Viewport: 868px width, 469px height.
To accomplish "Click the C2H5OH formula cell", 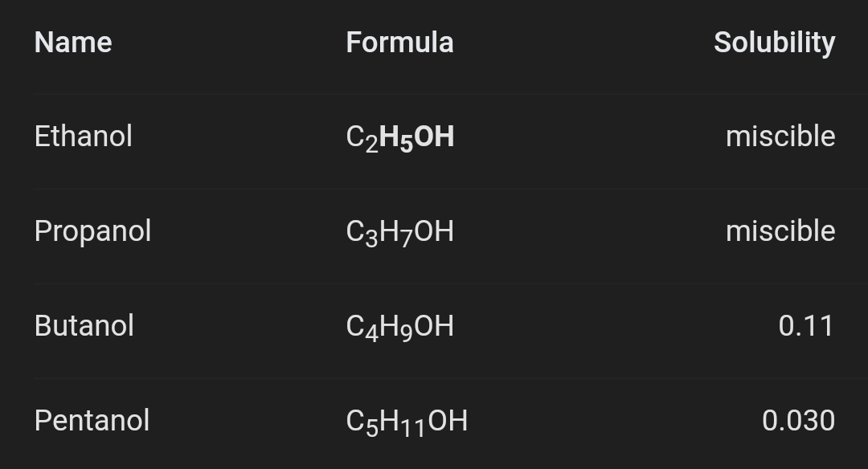I will click(399, 137).
